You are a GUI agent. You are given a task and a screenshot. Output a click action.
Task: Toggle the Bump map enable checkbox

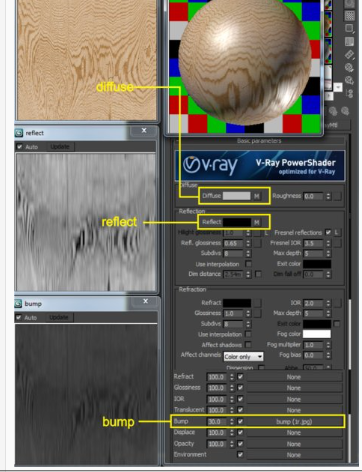pyautogui.click(x=240, y=421)
